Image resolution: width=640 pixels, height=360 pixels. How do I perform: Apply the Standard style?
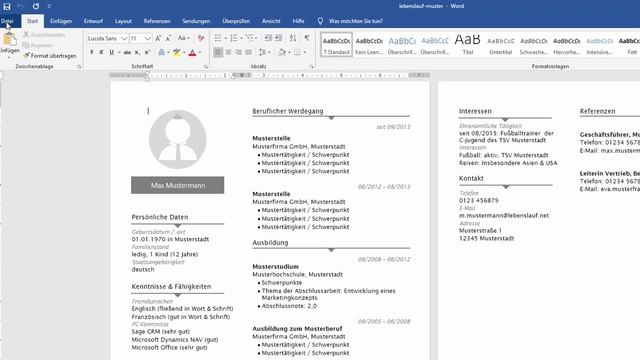(x=336, y=45)
